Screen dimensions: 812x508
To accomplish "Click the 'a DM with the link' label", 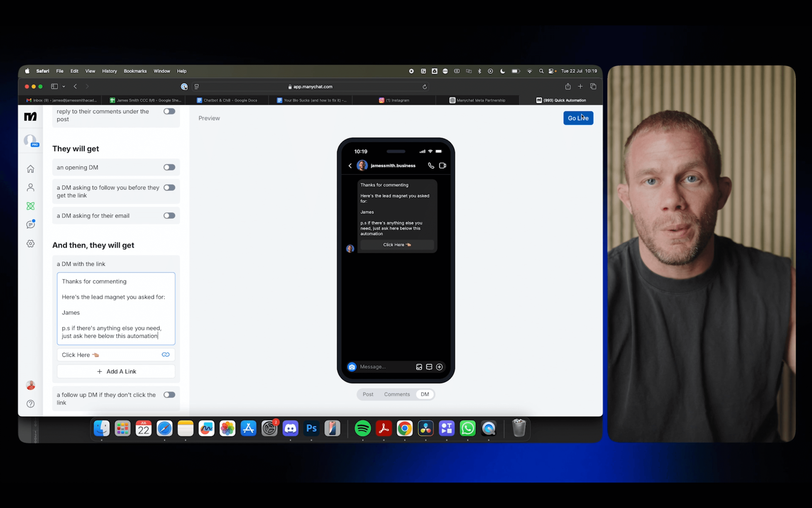I will coord(81,264).
